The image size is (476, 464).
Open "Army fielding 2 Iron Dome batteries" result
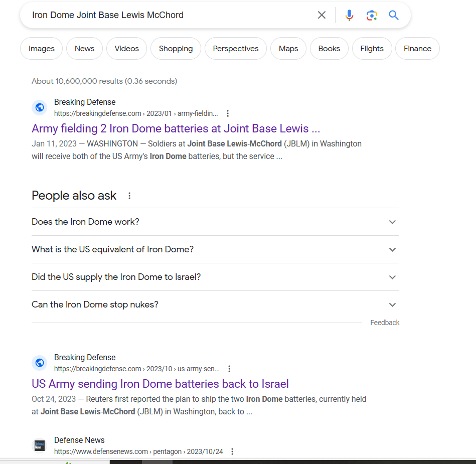[176, 128]
